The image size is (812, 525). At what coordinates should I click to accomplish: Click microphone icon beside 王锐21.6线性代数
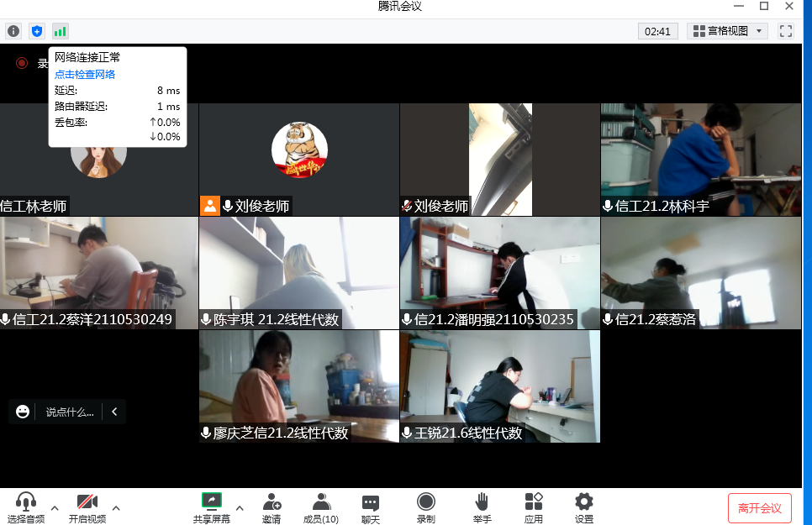click(x=407, y=433)
